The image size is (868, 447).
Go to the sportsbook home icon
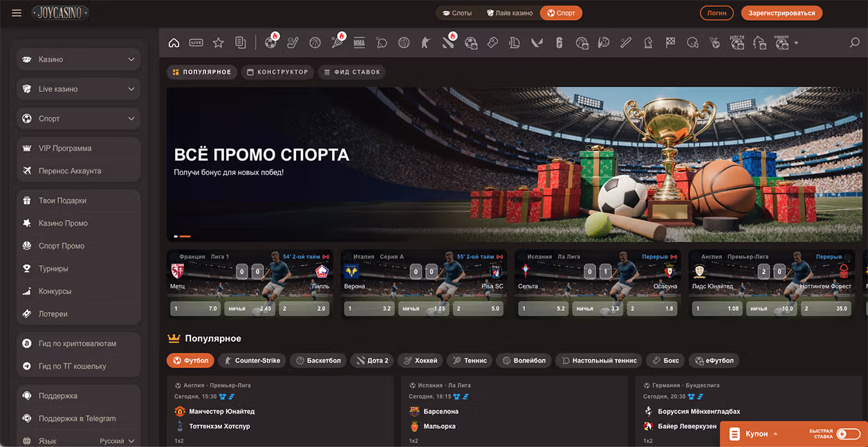coord(174,43)
